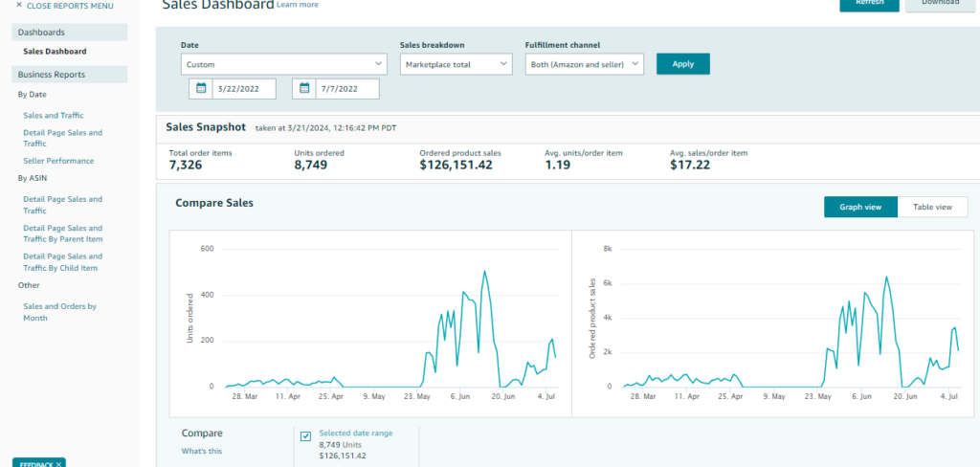Open the Fulfillment channel dropdown
This screenshot has width=980, height=467.
click(584, 64)
